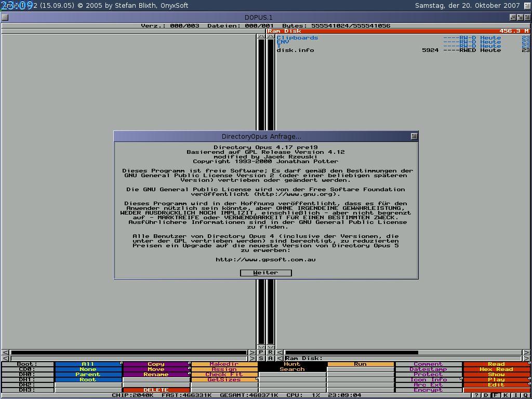Click the DOPUS.1 window close gadget
Screen dimensions: 532x399
[5, 17]
